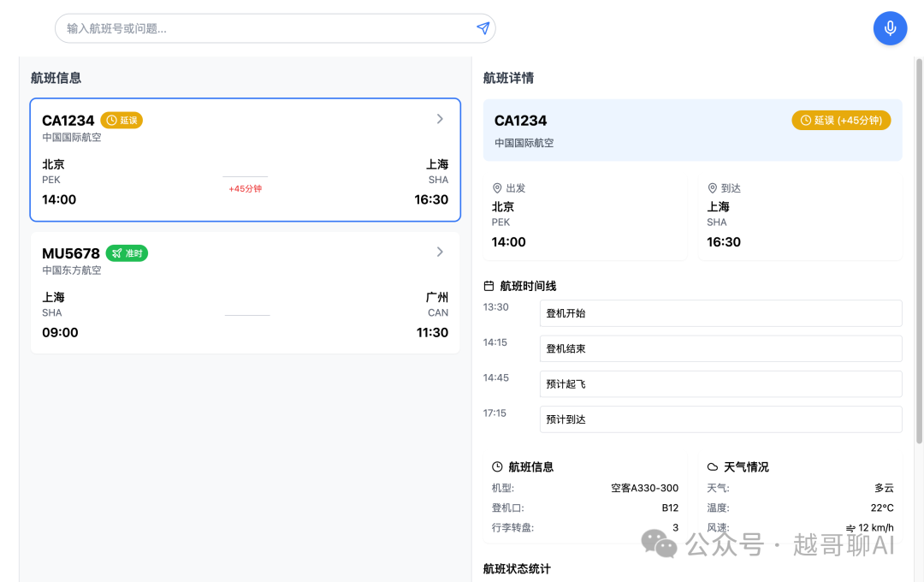Click the CA1234 header in details panel

click(x=520, y=121)
